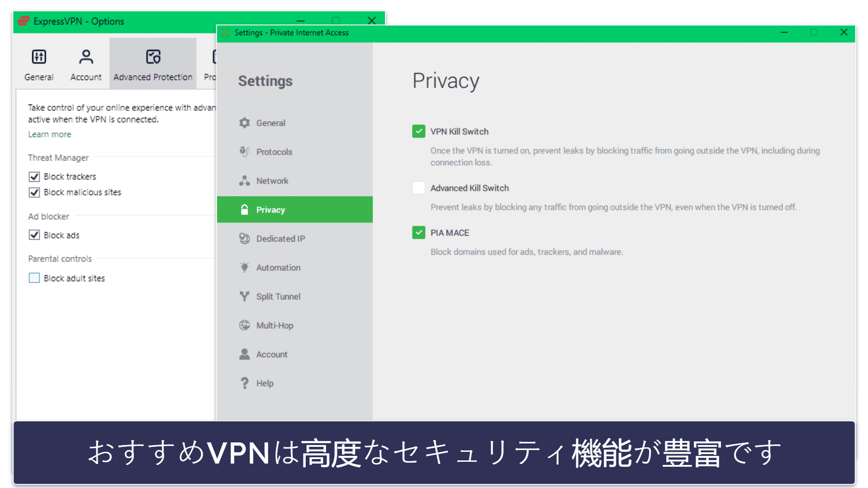Open the Help section
The height and width of the screenshot is (488, 868).
coord(295,383)
